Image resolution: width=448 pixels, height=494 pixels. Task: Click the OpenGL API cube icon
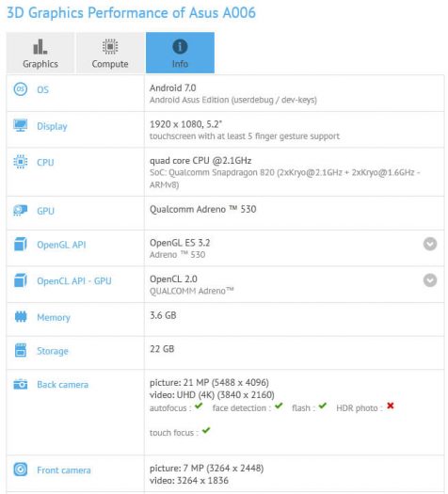(x=21, y=244)
